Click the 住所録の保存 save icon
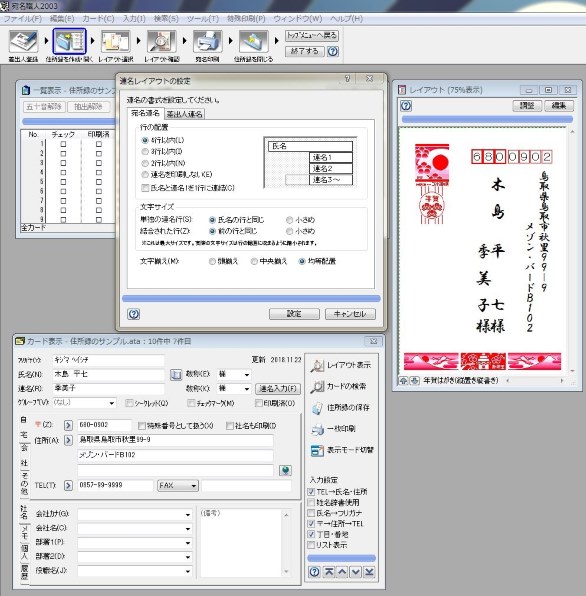 (x=317, y=408)
